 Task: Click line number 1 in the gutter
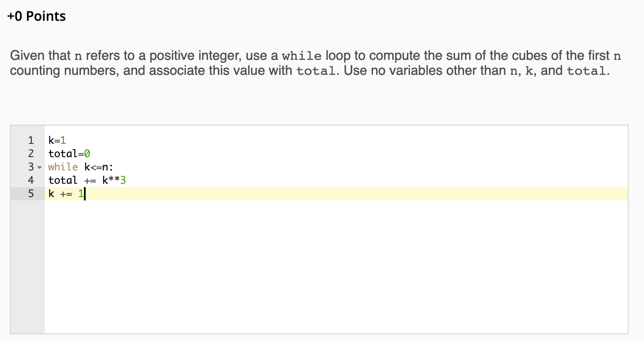coord(31,141)
